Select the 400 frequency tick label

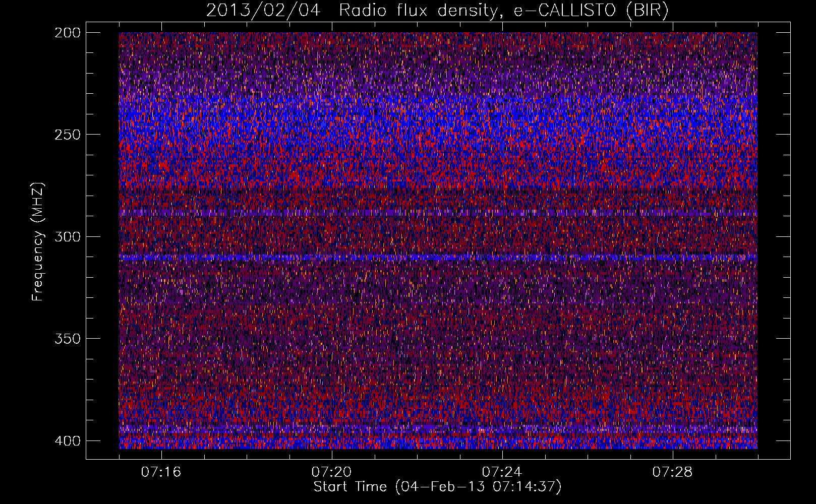[67, 440]
